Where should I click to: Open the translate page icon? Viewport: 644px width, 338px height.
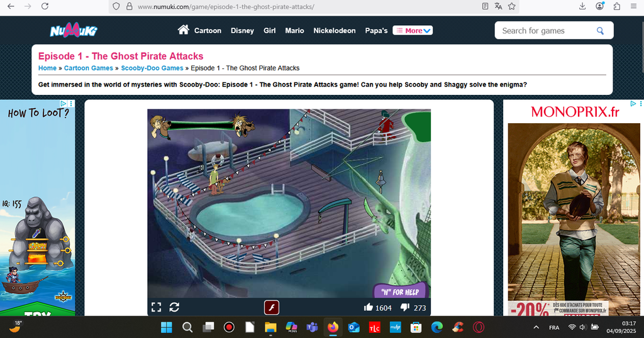coord(498,6)
